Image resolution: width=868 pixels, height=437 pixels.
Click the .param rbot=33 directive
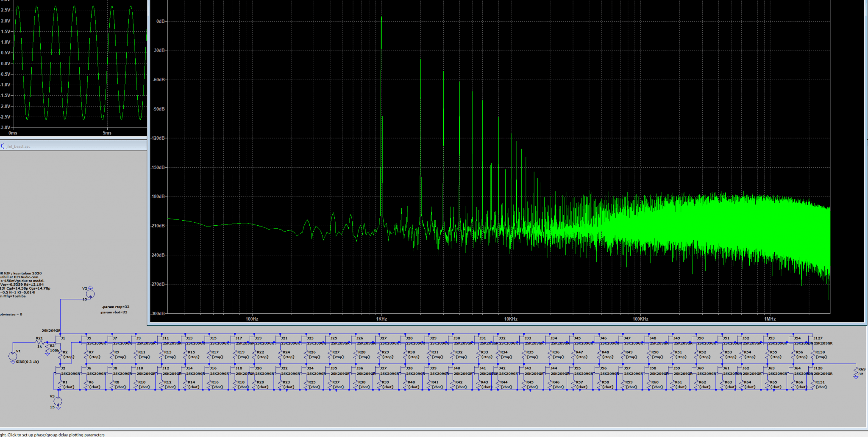[114, 312]
